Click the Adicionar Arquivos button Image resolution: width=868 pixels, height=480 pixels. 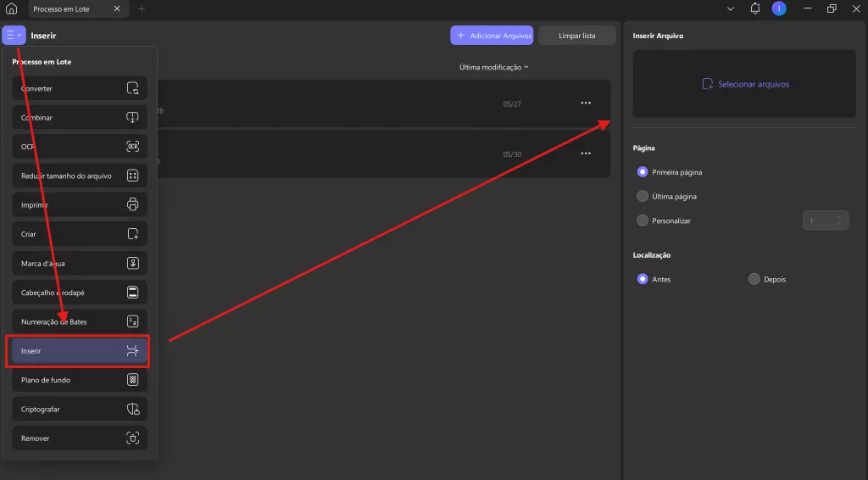(x=492, y=36)
